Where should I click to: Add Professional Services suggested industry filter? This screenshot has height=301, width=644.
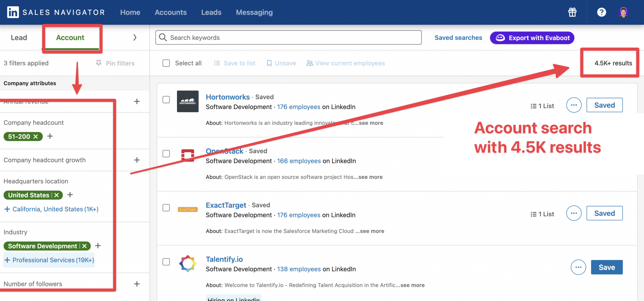pyautogui.click(x=49, y=260)
